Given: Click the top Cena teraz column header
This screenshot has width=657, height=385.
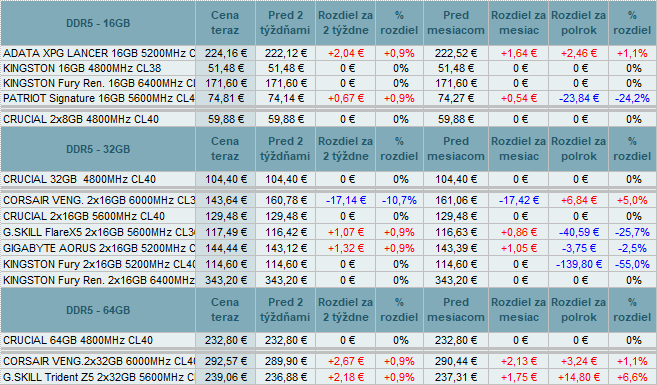Looking at the screenshot, I should pyautogui.click(x=225, y=23).
